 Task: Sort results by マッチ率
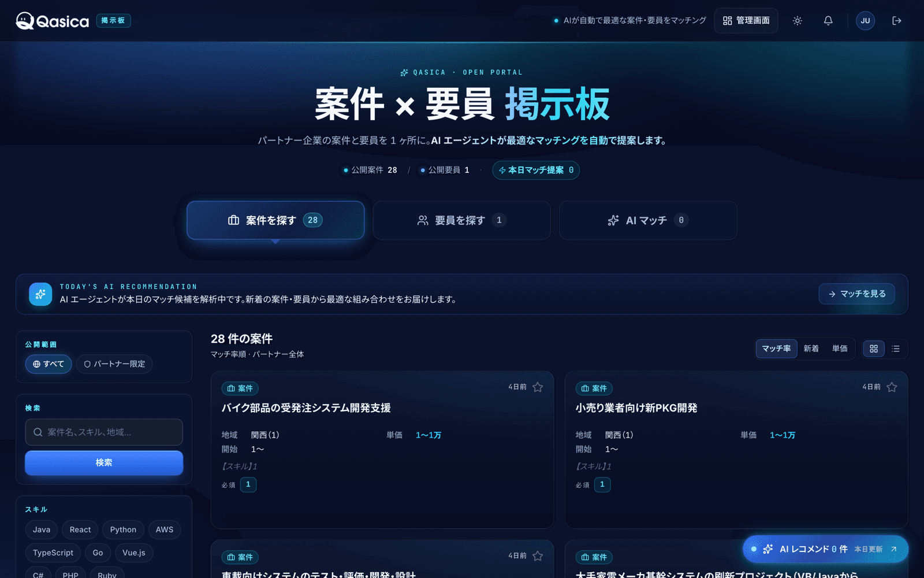(776, 349)
